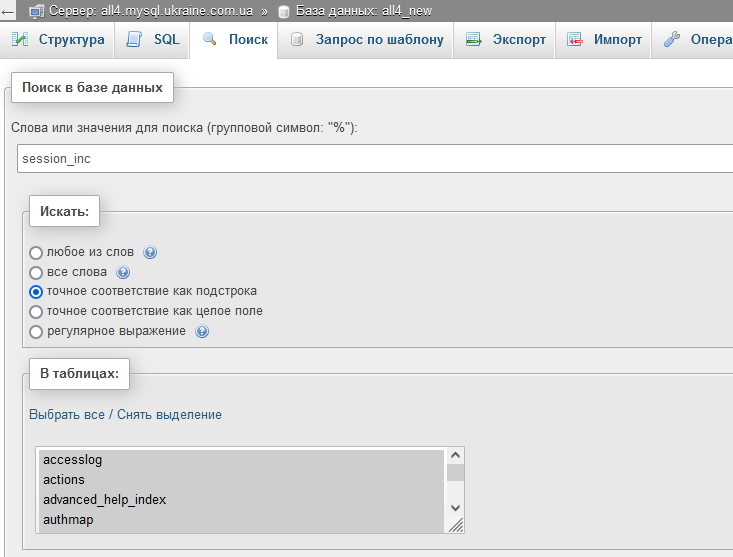Click the database all4_new breadcrumb link
Image resolution: width=733 pixels, height=557 pixels.
(x=364, y=11)
